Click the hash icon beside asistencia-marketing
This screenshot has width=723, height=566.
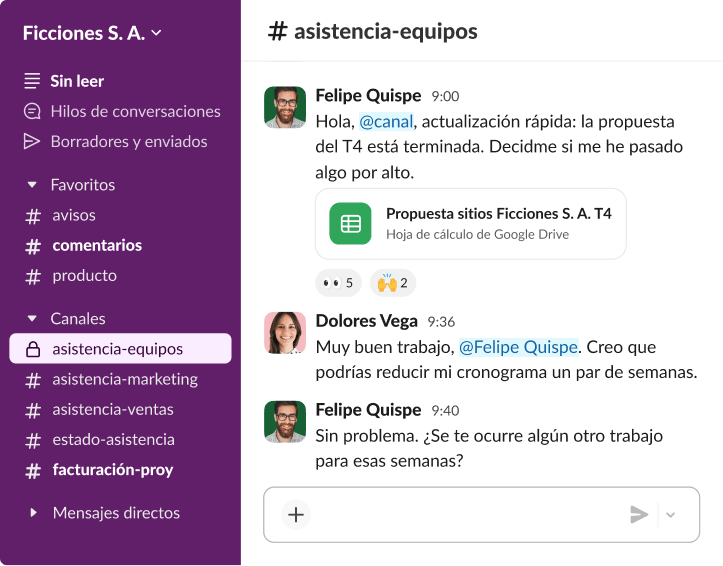tap(33, 380)
